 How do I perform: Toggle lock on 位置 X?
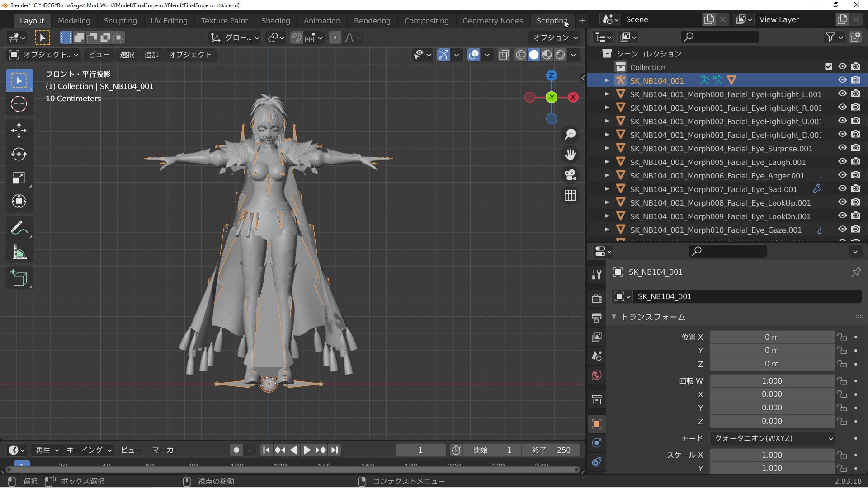tap(842, 337)
